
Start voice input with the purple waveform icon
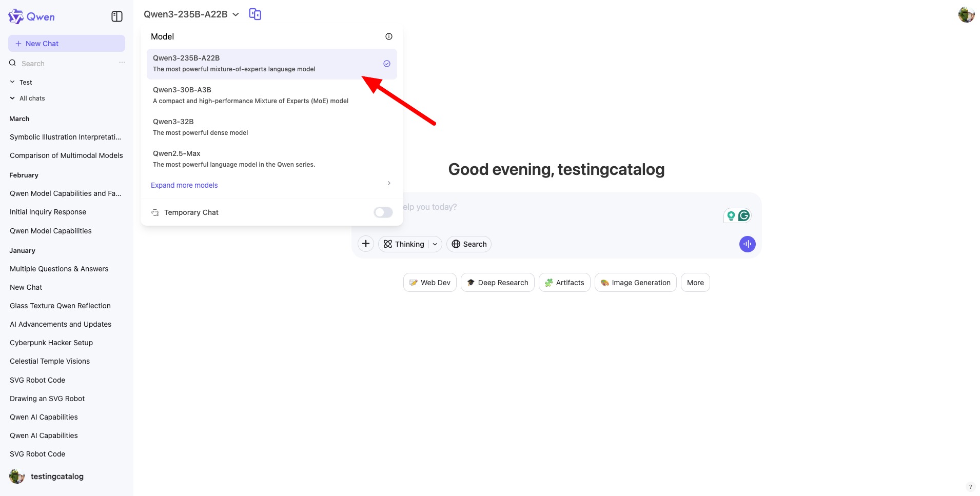coord(748,244)
